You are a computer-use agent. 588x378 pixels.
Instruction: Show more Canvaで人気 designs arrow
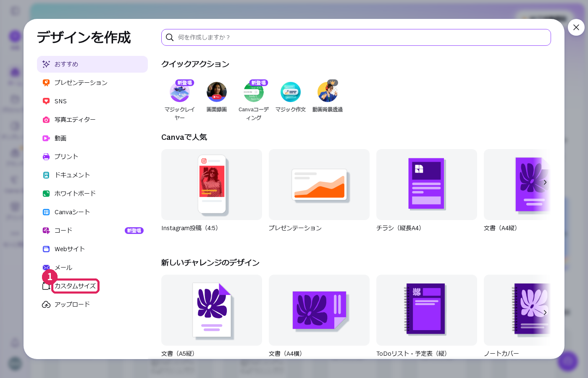click(545, 182)
